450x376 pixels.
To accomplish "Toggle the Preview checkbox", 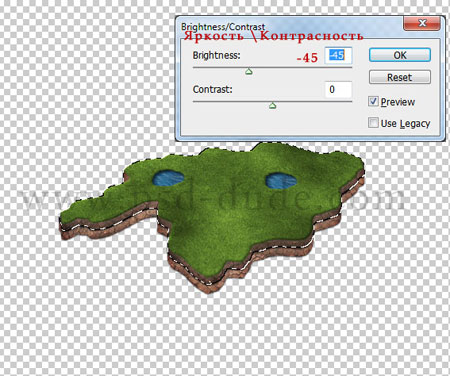I will [x=373, y=101].
